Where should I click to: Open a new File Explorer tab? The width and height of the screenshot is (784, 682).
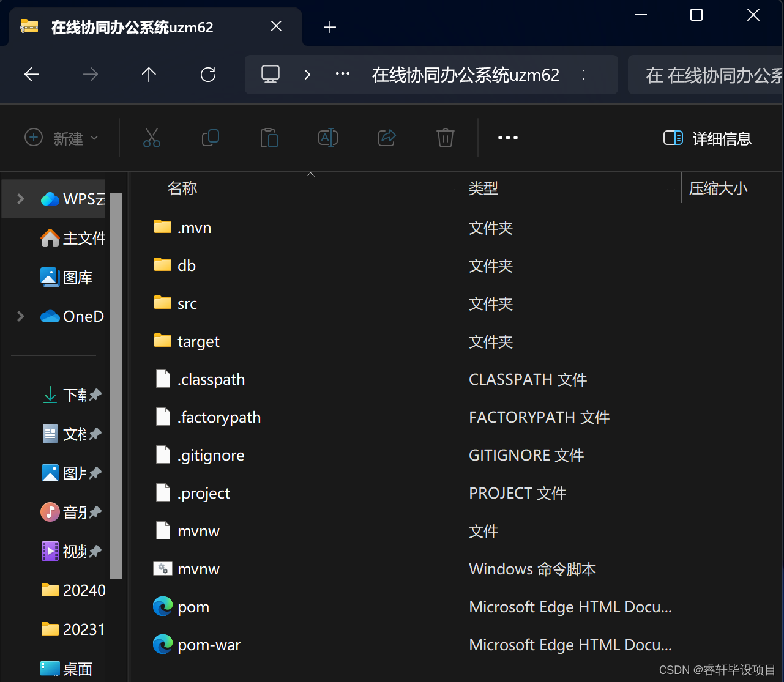(329, 26)
